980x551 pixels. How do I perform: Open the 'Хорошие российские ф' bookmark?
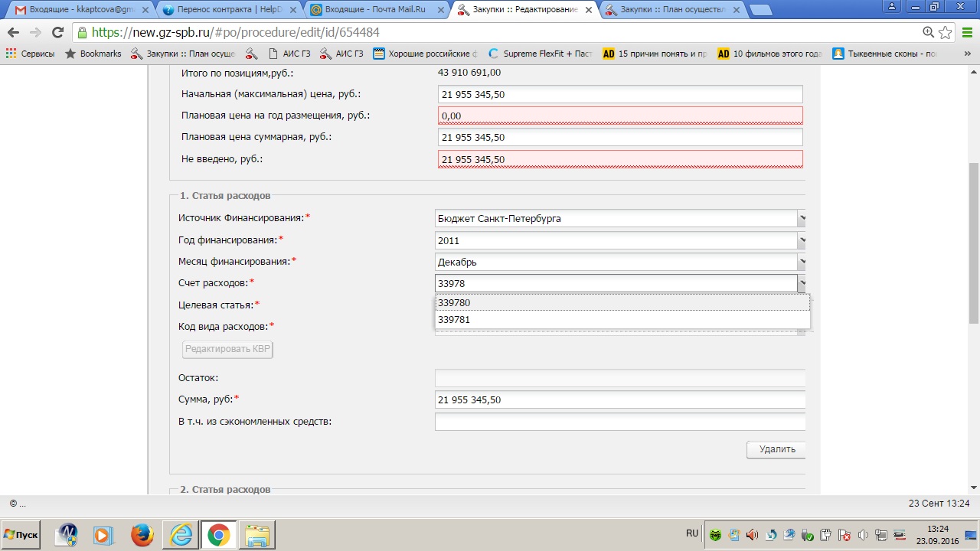click(425, 54)
